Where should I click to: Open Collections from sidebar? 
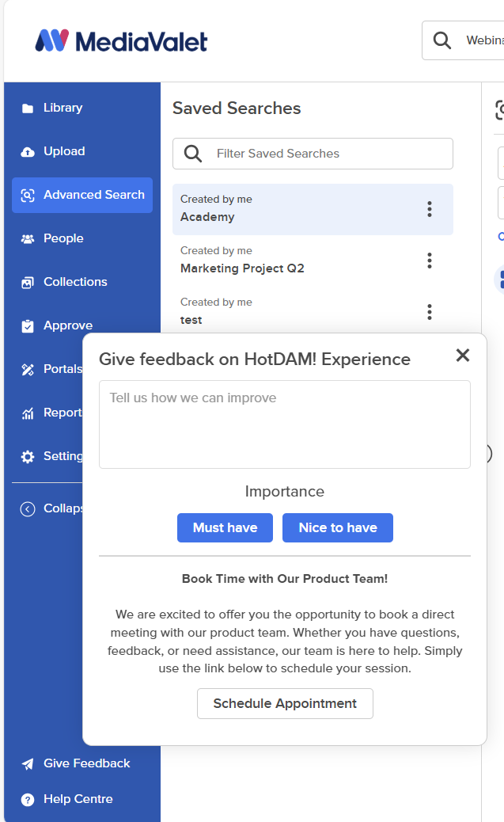click(x=82, y=282)
